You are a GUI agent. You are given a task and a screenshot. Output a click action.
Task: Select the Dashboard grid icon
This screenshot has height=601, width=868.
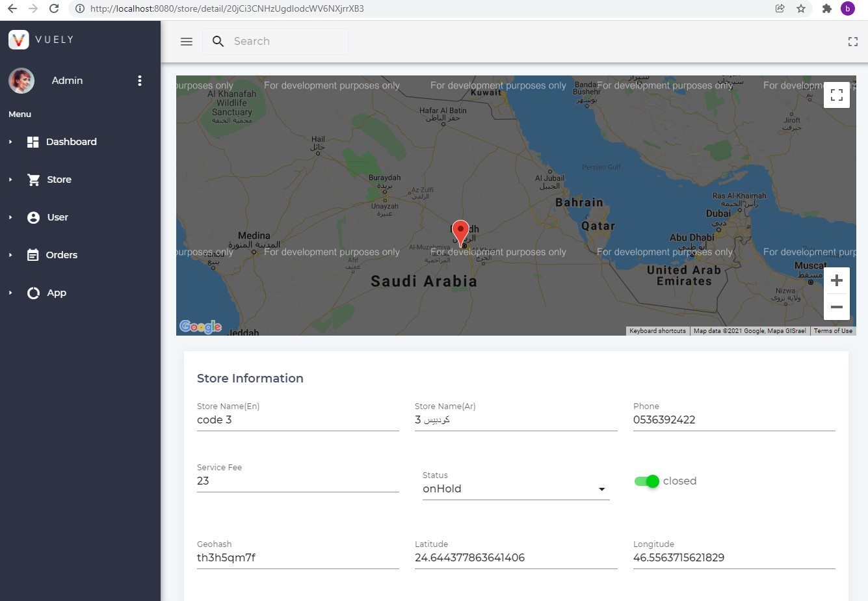click(x=33, y=141)
